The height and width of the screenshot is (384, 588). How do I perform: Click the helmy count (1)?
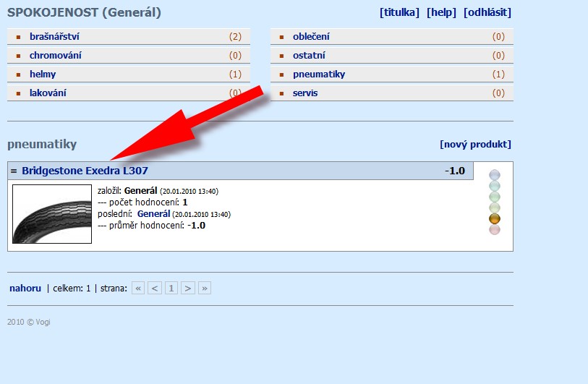tap(236, 74)
